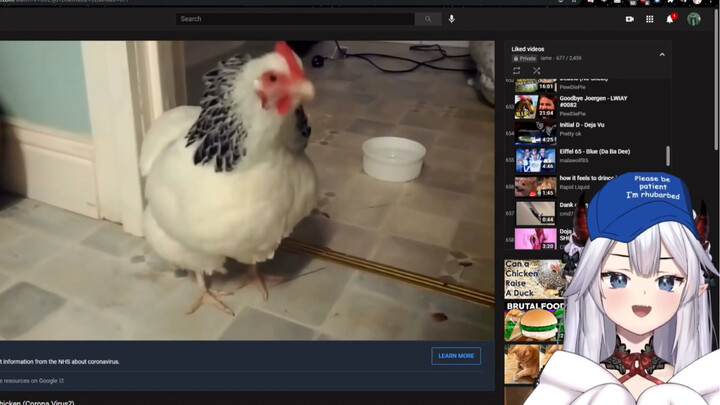Click the lame - 677 / 2,459 text
Image resolution: width=720 pixels, height=405 pixels.
[x=561, y=58]
